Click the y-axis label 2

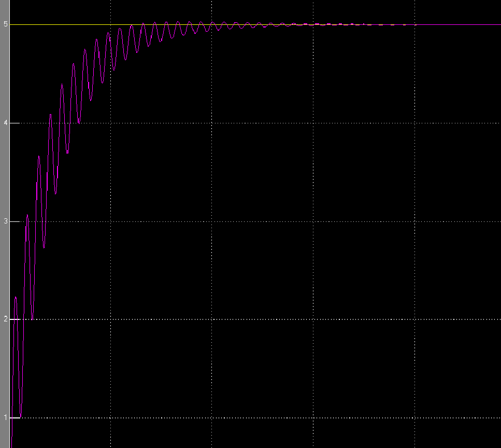tap(5, 319)
